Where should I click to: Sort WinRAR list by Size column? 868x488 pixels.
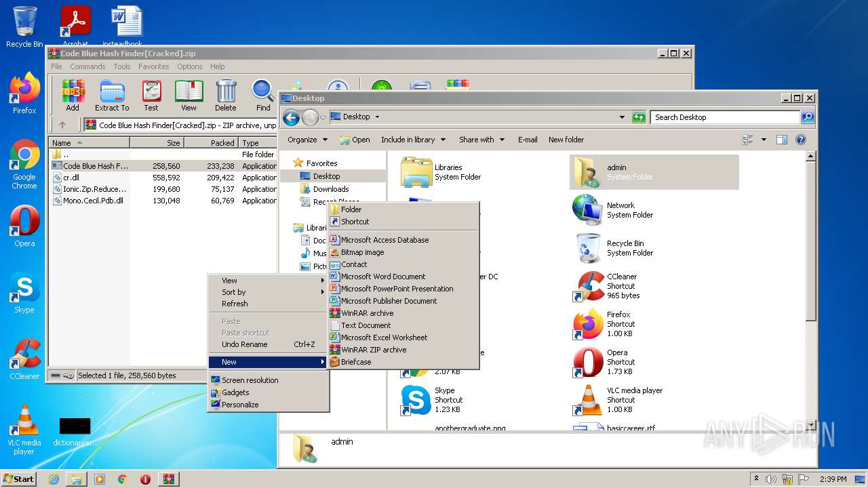click(157, 143)
